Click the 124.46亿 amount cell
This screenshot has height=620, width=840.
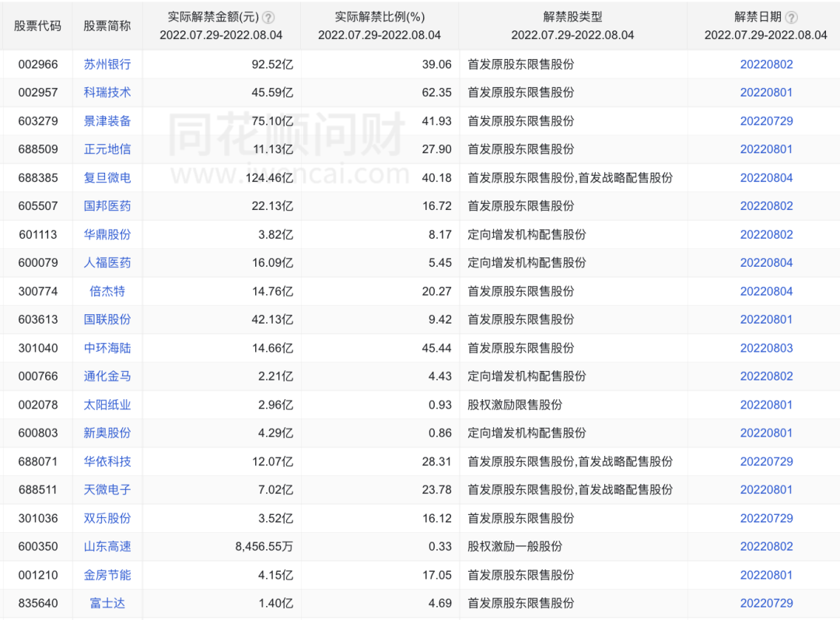(267, 178)
